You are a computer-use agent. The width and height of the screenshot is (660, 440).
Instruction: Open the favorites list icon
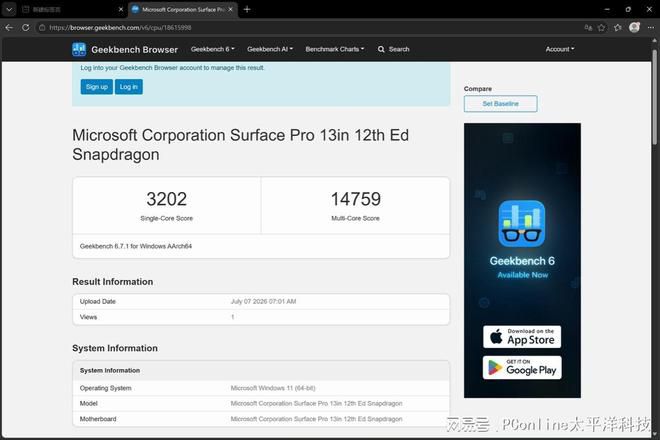click(617, 27)
